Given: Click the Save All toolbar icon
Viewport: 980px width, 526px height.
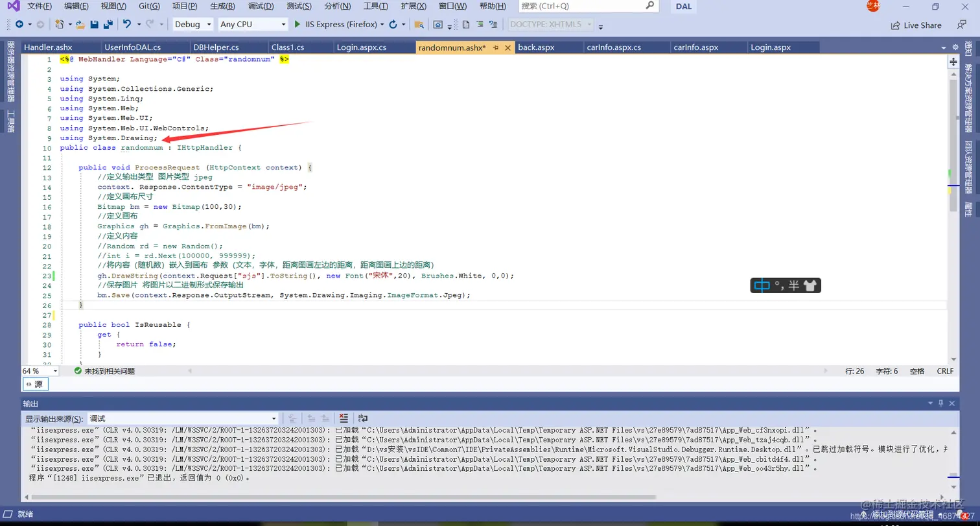Looking at the screenshot, I should click(108, 24).
